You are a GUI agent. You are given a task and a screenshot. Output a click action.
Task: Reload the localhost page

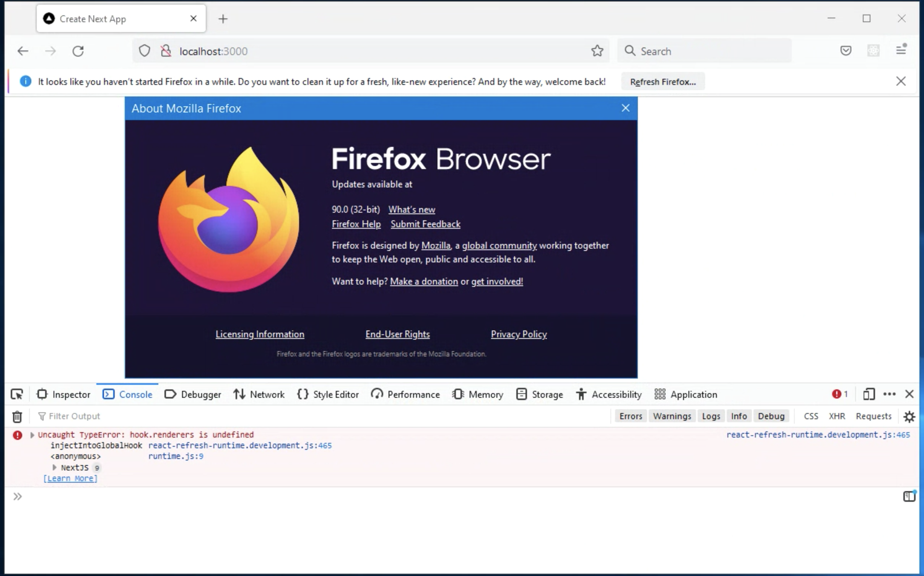[x=78, y=51]
